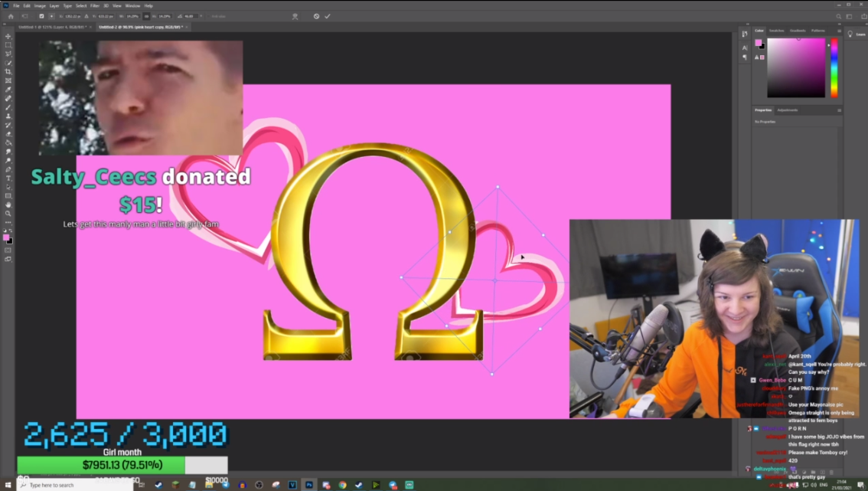Select the History Brush tool
868x491 pixels.
(8, 125)
